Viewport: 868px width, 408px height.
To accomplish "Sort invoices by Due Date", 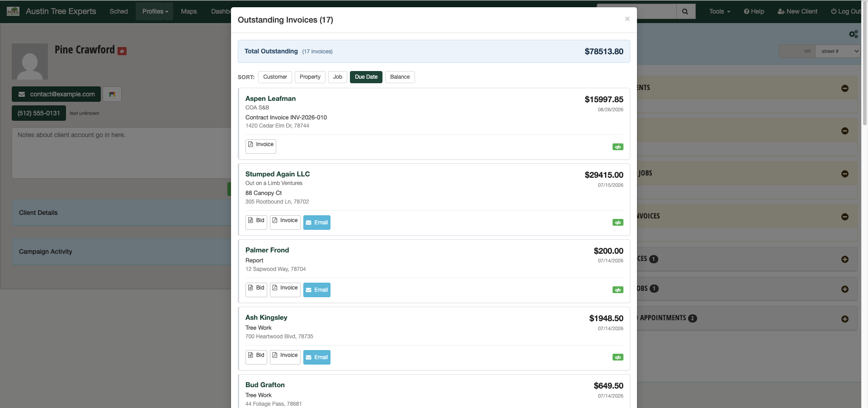I will pos(366,77).
